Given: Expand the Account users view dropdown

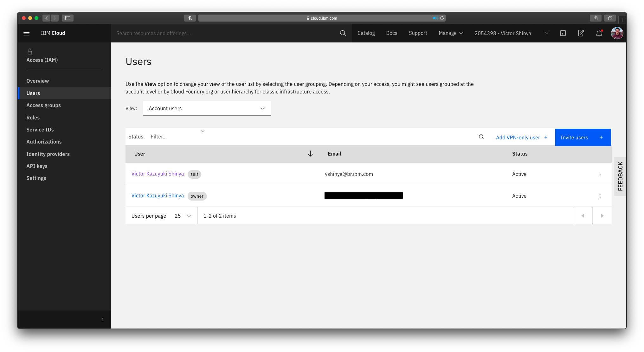Looking at the screenshot, I should [x=207, y=108].
